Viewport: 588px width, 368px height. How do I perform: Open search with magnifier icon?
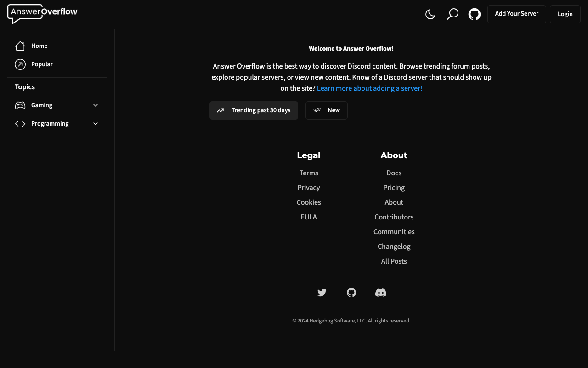click(452, 14)
